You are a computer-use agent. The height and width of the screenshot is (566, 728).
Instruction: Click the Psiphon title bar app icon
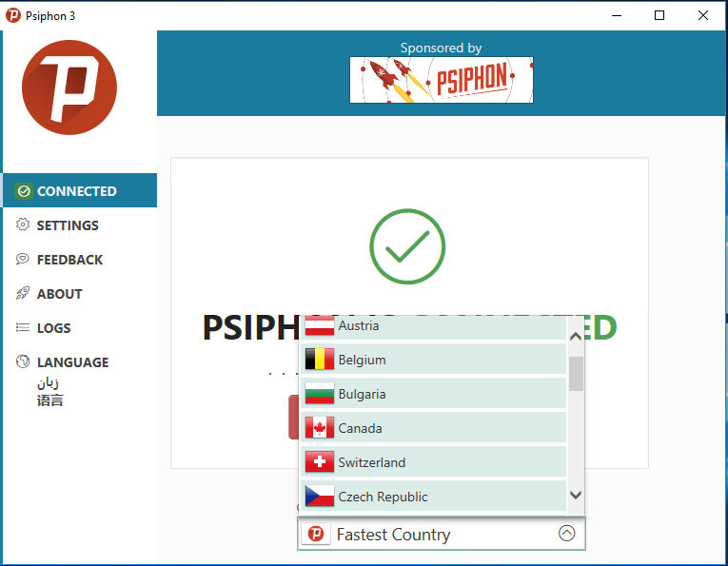tap(13, 15)
